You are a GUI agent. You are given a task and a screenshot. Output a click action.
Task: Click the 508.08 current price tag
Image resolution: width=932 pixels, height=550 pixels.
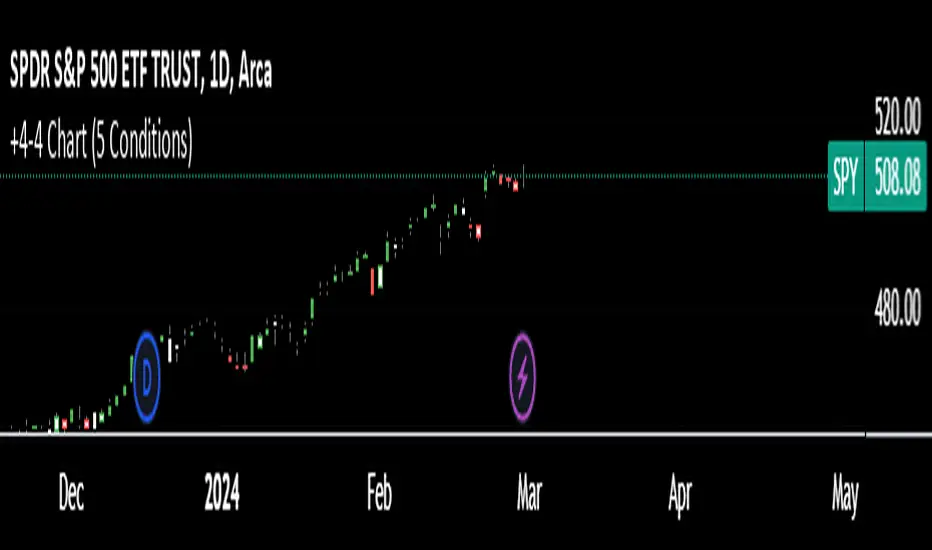point(896,176)
